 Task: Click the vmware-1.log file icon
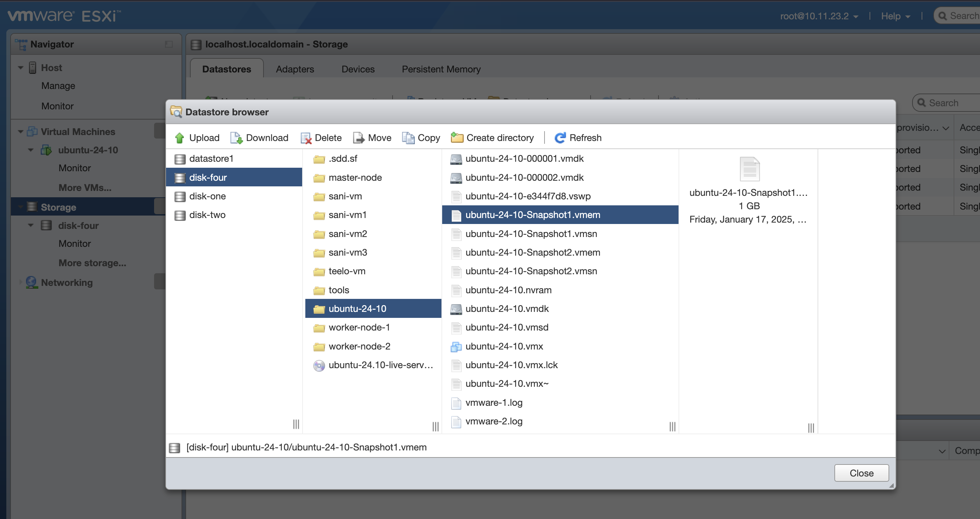456,403
